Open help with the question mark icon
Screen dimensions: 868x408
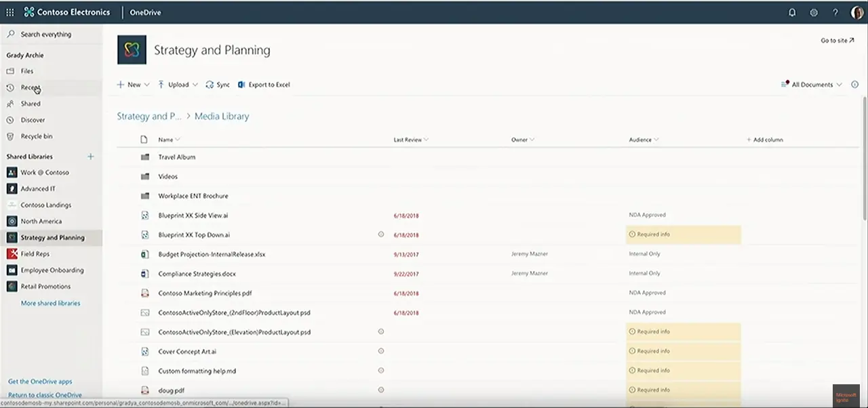point(835,12)
